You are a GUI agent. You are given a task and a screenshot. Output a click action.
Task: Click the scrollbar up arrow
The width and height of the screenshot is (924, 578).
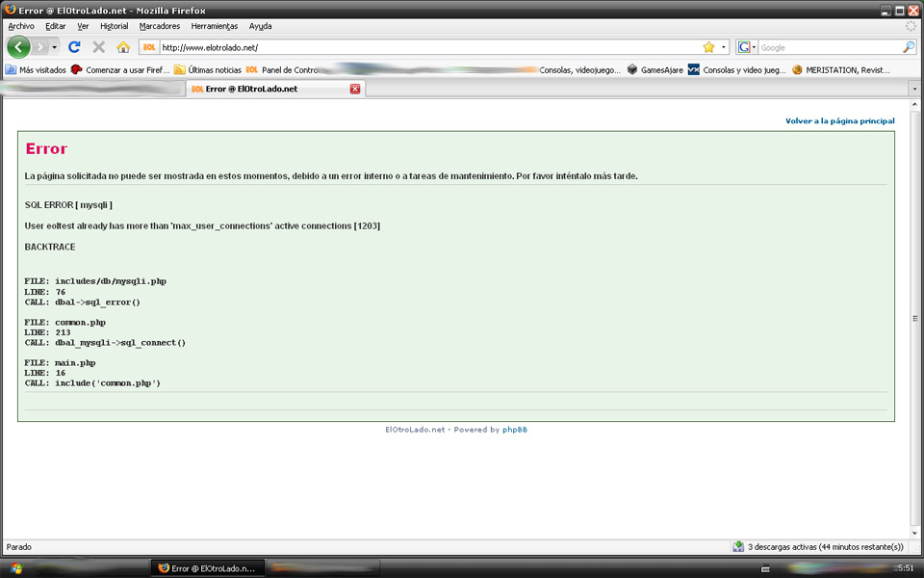pyautogui.click(x=914, y=104)
